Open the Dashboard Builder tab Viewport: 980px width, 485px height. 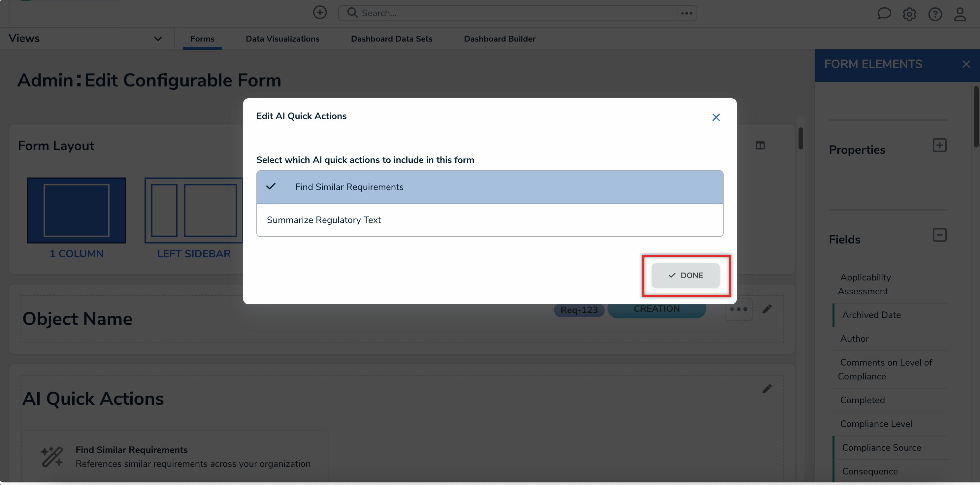coord(499,39)
